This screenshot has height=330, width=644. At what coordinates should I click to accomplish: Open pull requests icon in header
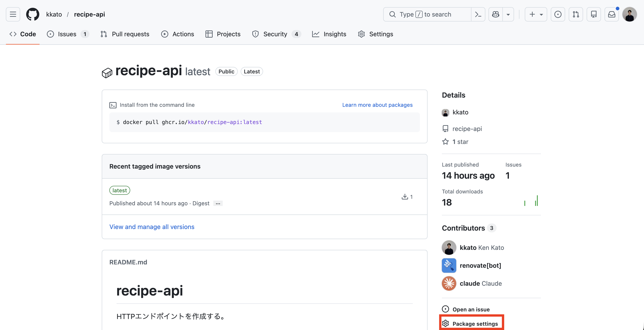pyautogui.click(x=576, y=14)
